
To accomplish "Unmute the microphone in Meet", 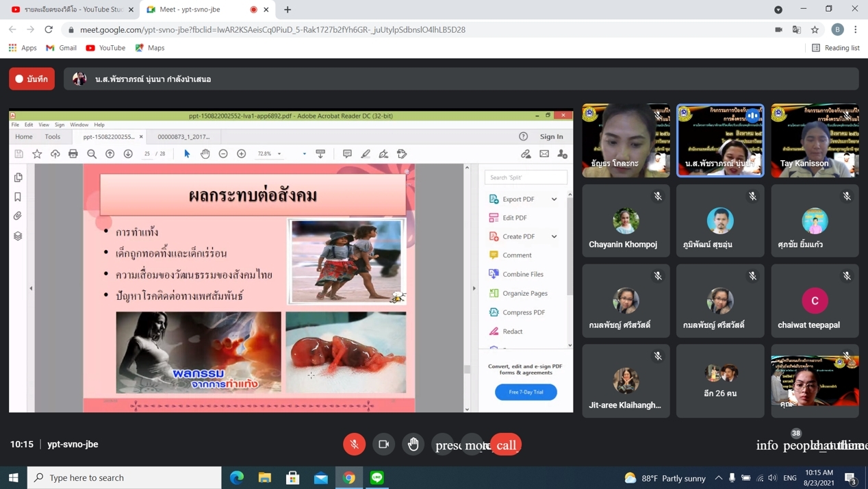I will pyautogui.click(x=354, y=444).
